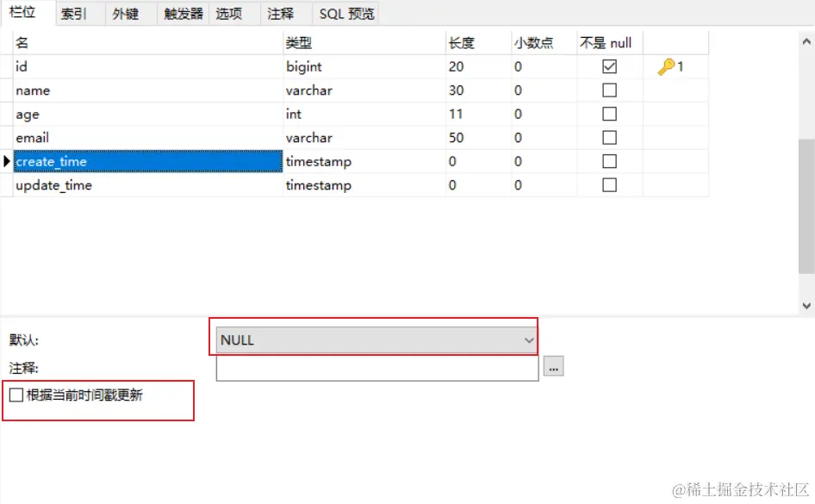The height and width of the screenshot is (504, 815).
Task: Enable not null for the name field
Action: 609,90
